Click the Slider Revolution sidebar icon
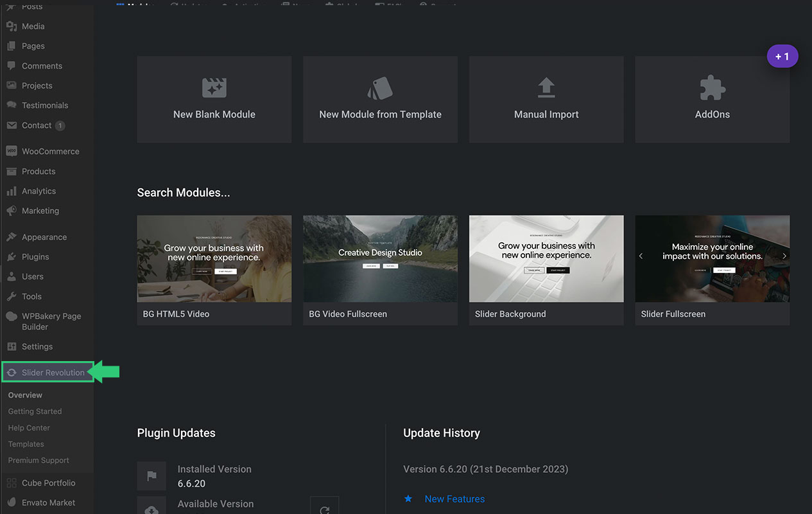This screenshot has height=514, width=812. [12, 373]
